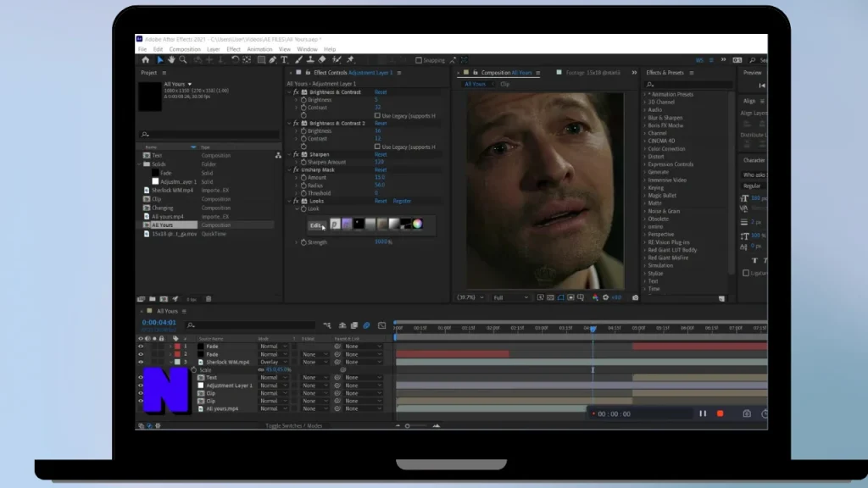Switch to the Footage 15x18 viewer tab

593,73
